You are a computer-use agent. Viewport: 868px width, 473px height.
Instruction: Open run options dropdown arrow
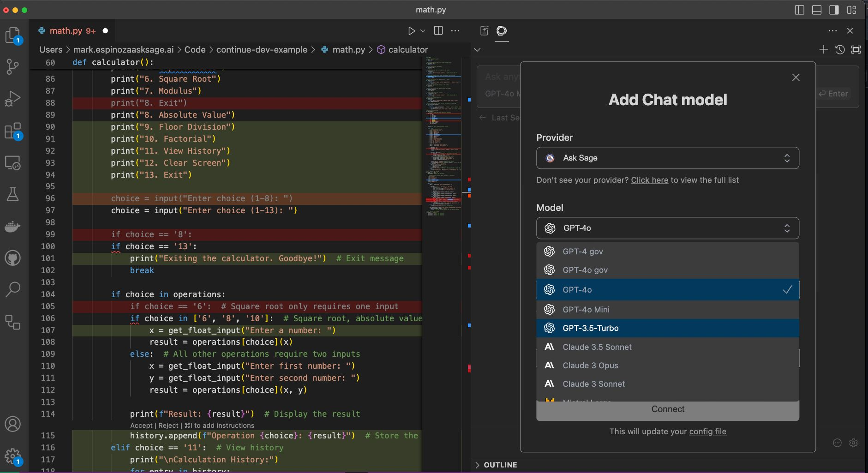423,31
